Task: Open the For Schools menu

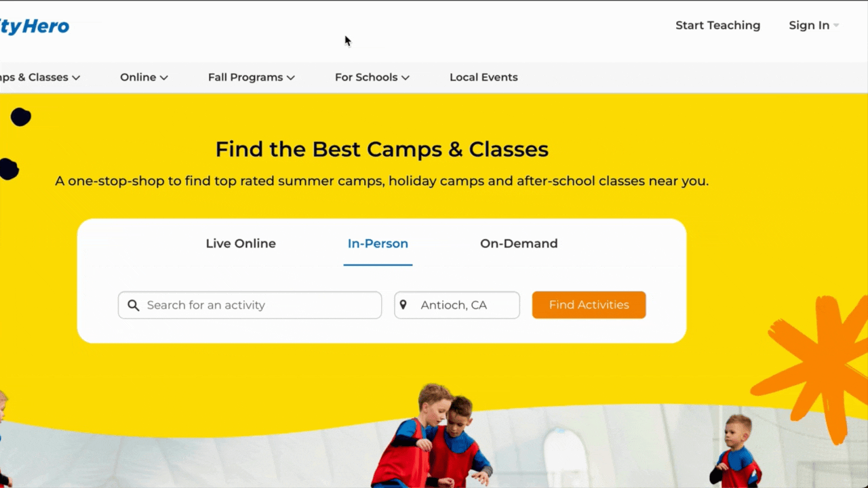Action: [372, 77]
